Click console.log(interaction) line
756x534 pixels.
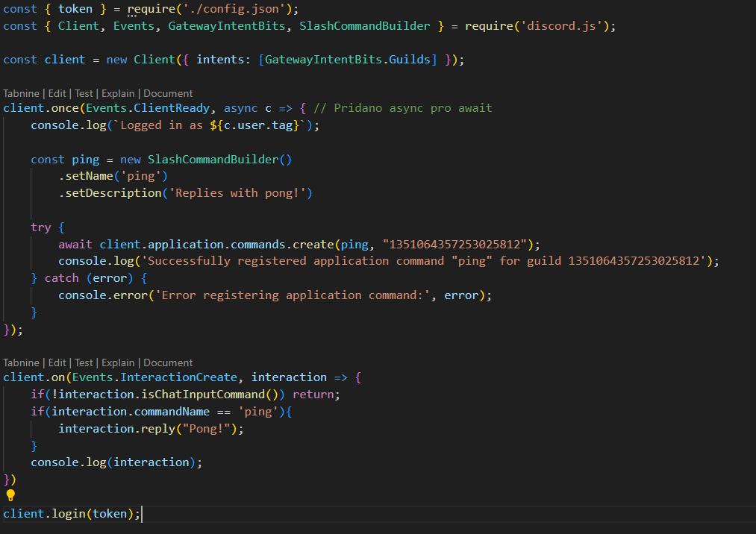point(116,462)
